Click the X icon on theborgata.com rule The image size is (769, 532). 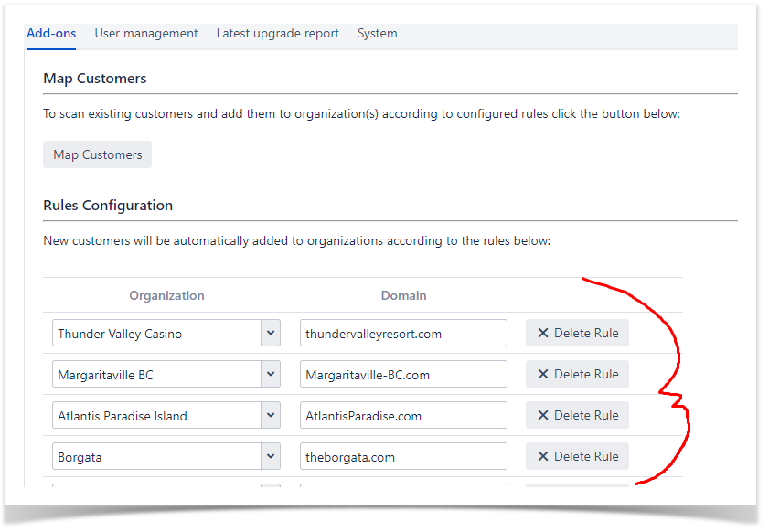pyautogui.click(x=543, y=456)
